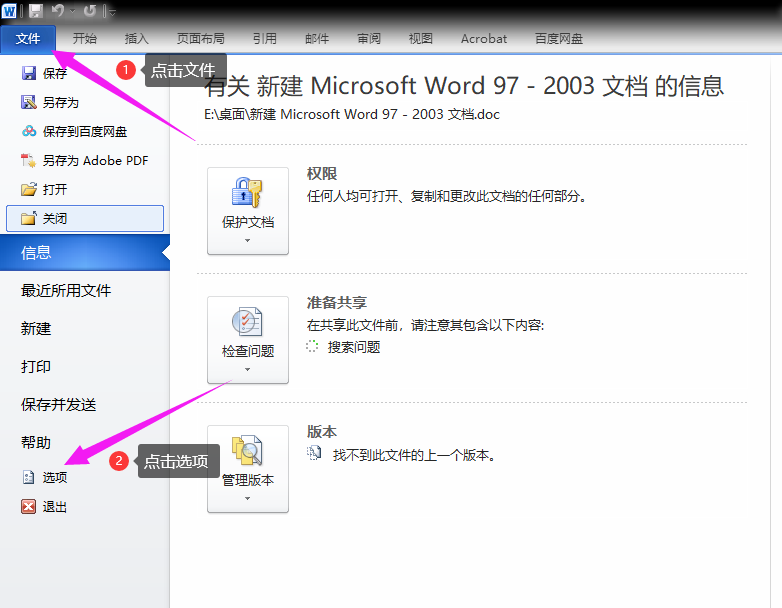This screenshot has width=782, height=608.
Task: Click the 选项 options icon
Action: tap(28, 477)
